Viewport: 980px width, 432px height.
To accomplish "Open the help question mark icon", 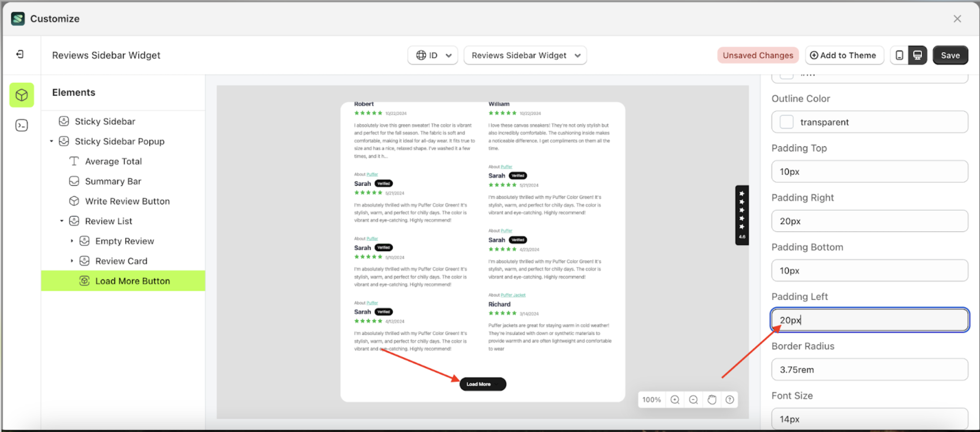I will tap(730, 399).
